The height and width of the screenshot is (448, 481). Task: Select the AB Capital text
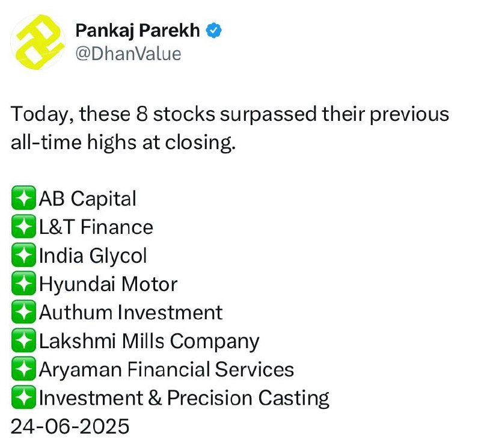click(x=88, y=199)
